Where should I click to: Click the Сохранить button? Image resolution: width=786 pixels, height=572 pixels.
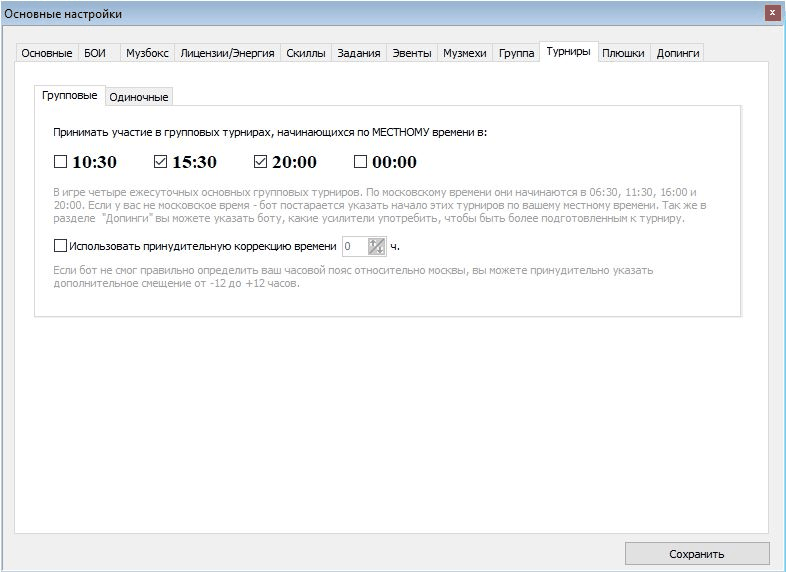coord(697,553)
